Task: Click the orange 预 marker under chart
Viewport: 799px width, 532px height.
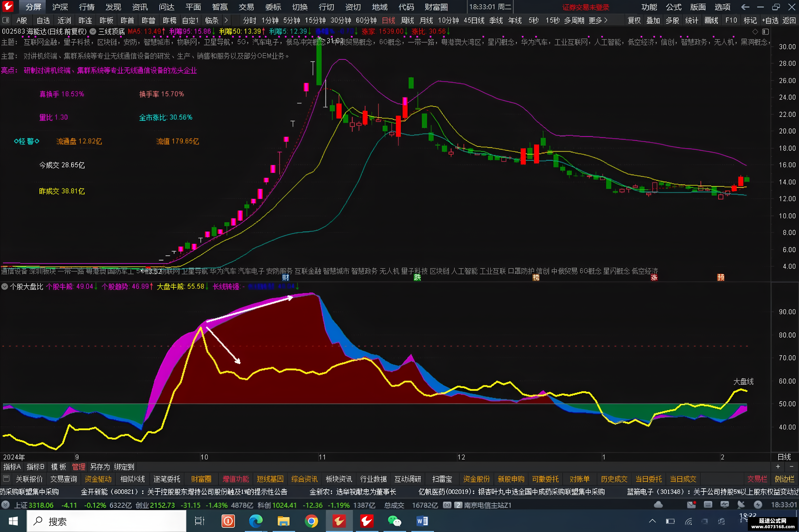Action: click(721, 277)
